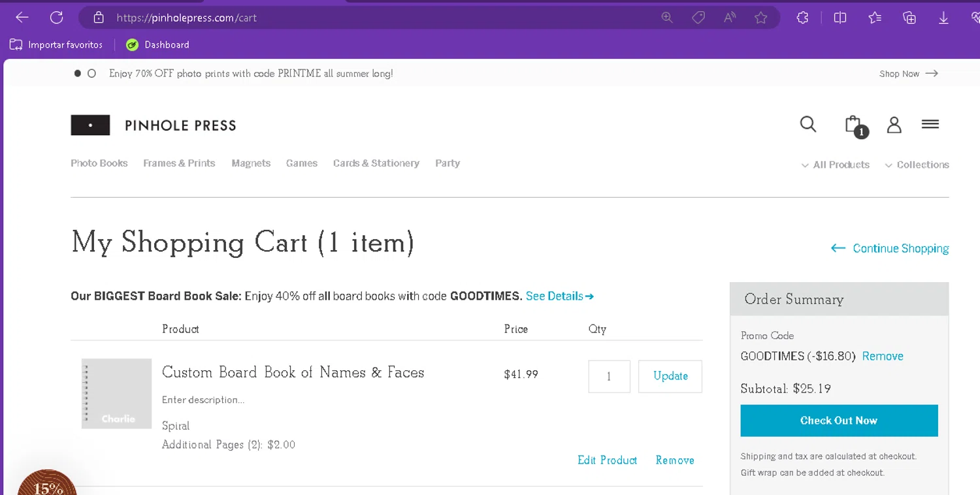Click the quantity input box
This screenshot has width=980, height=495.
pyautogui.click(x=609, y=376)
